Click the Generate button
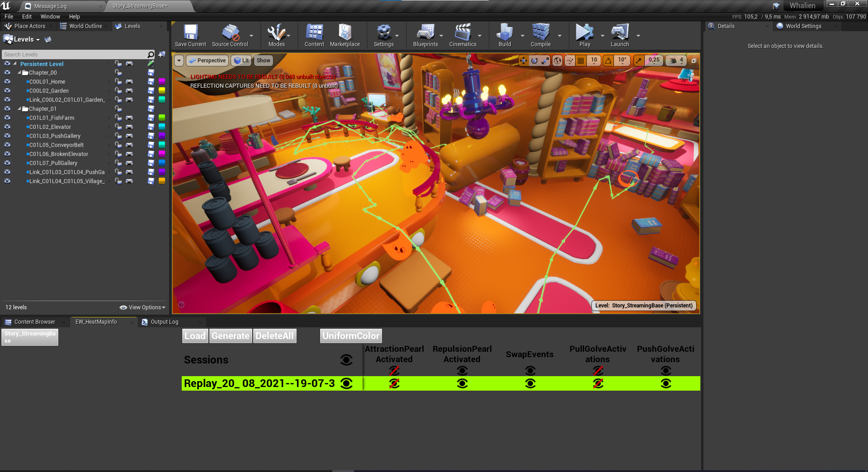Image resolution: width=868 pixels, height=472 pixels. [x=230, y=336]
